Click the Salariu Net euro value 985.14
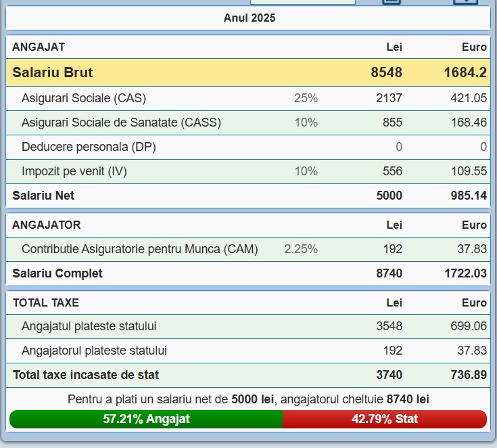This screenshot has height=448, width=497. 469,196
